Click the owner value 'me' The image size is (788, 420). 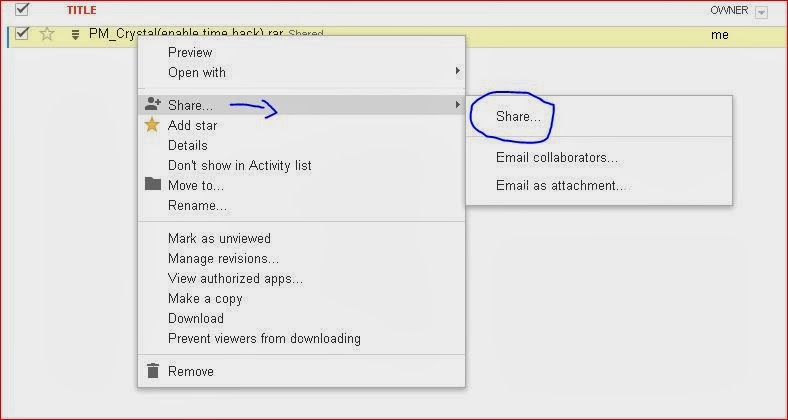click(x=720, y=35)
